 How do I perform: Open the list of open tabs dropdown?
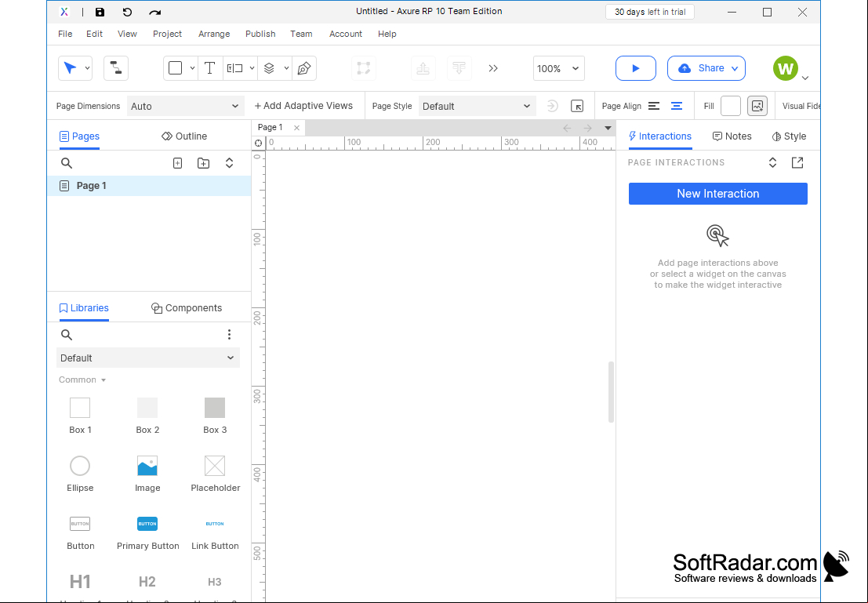pos(608,129)
